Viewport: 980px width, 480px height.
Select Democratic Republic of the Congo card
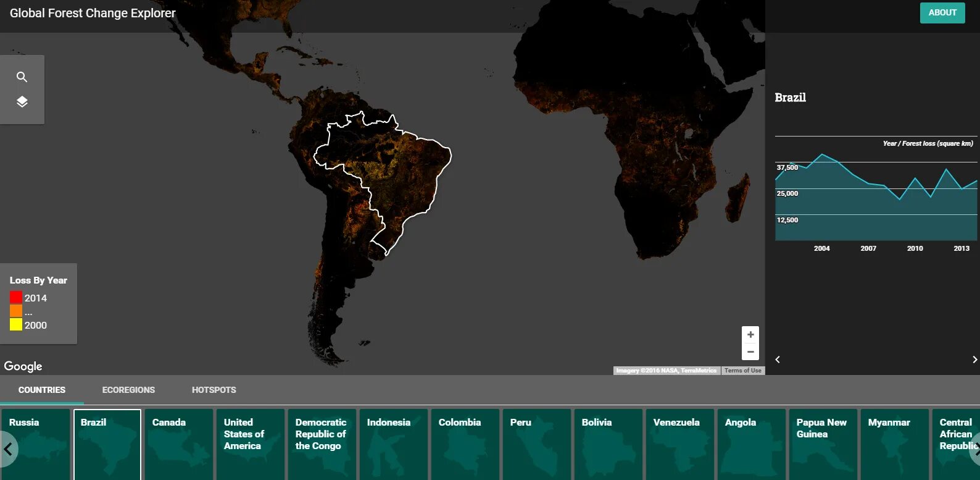point(322,444)
